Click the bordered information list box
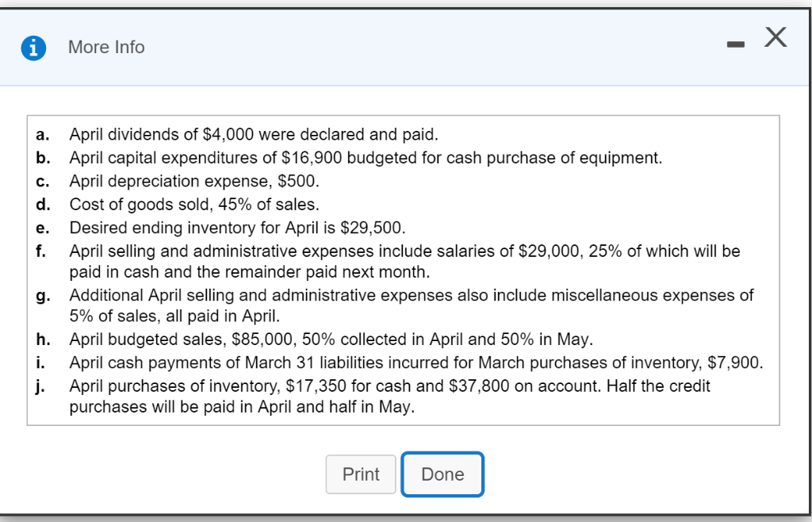812x522 pixels. click(x=406, y=270)
